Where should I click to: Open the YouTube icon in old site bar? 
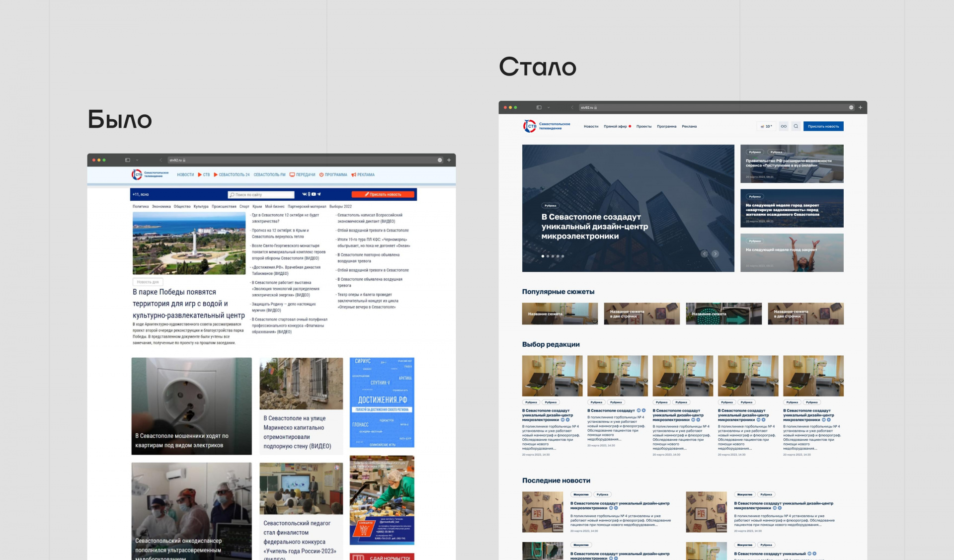coord(314,194)
